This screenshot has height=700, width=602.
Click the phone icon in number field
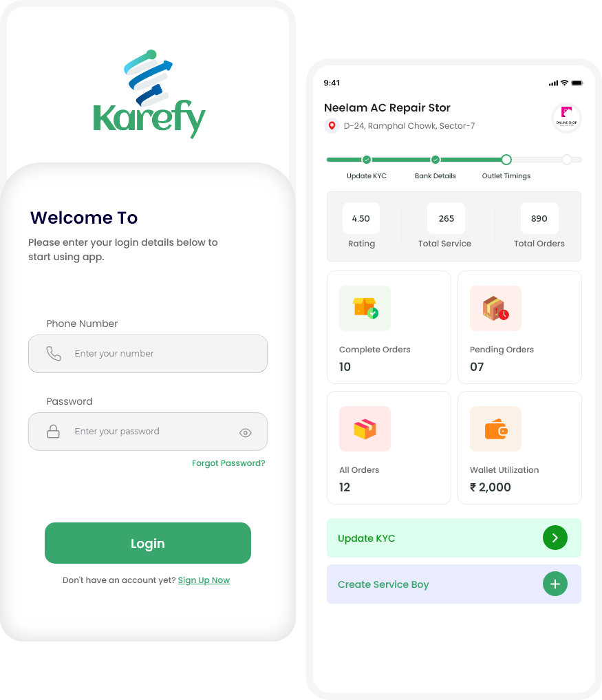tap(54, 354)
